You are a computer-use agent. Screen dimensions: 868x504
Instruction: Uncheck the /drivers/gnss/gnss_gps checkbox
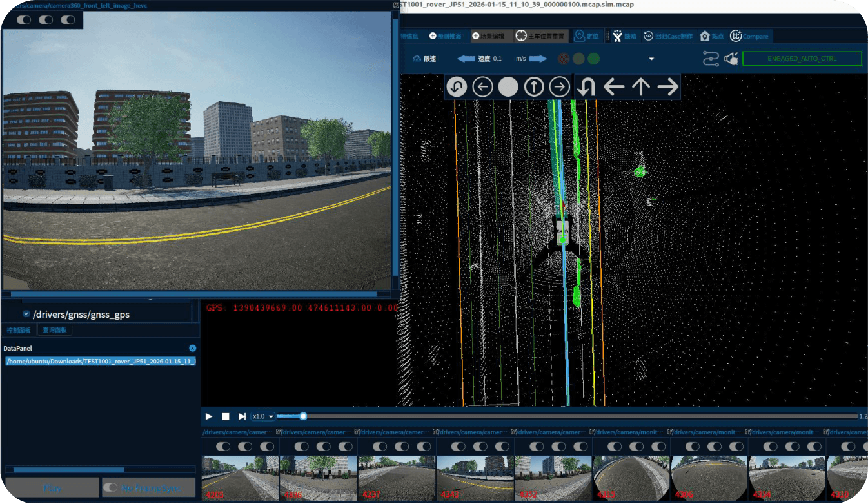click(26, 315)
